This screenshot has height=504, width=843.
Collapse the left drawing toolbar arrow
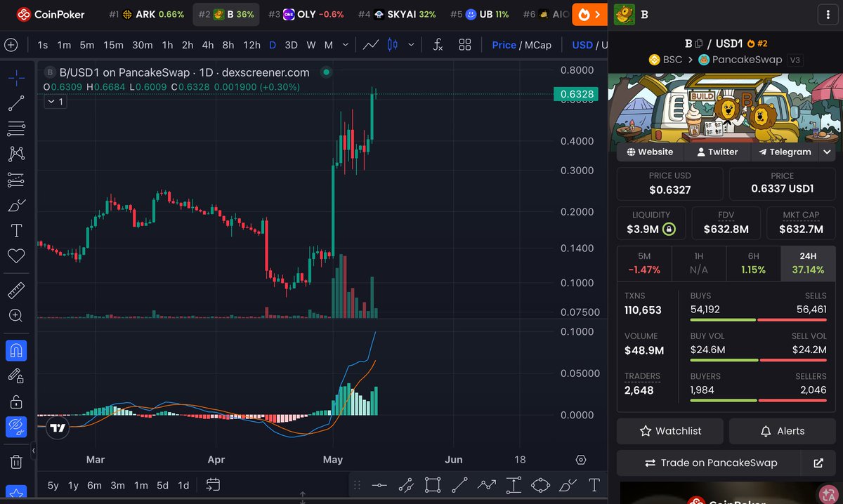pos(34,451)
